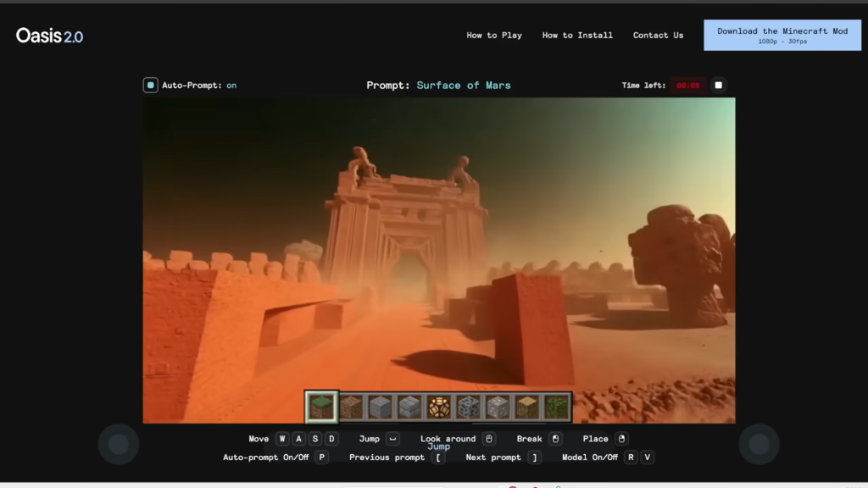Click the Break left-mouse icon
This screenshot has width=868, height=488.
tap(555, 439)
